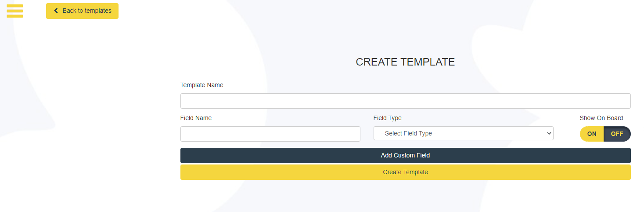Add a custom field with dark button
Screen dimensions: 644x212
click(405, 155)
